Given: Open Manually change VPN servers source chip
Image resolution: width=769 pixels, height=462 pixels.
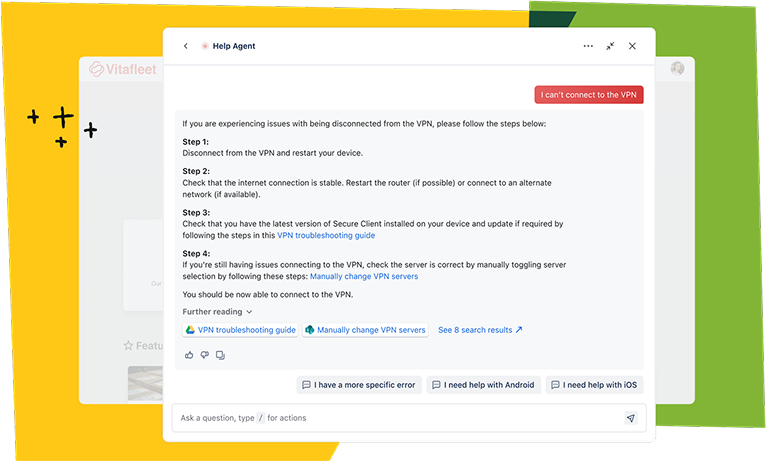Looking at the screenshot, I should coord(365,330).
